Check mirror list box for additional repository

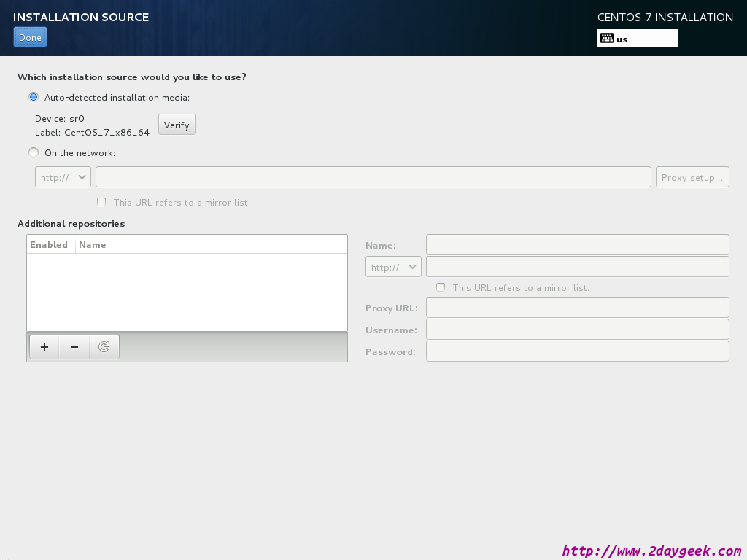[441, 287]
